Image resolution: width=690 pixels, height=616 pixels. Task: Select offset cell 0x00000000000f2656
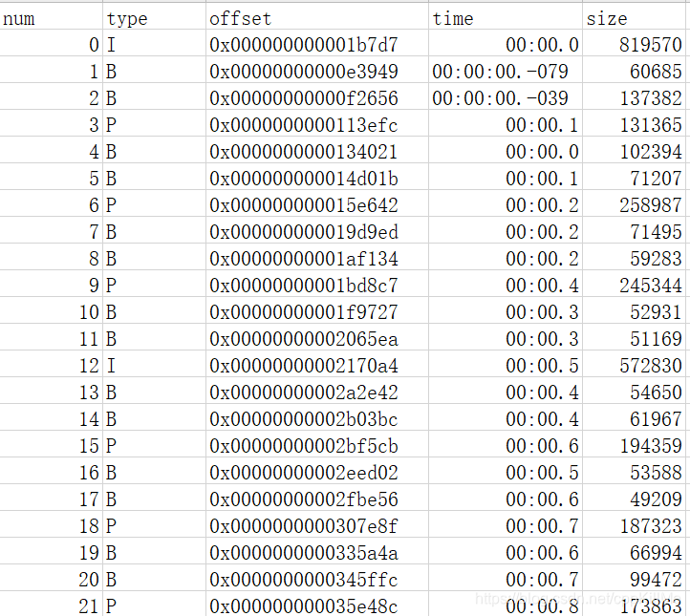click(x=317, y=98)
